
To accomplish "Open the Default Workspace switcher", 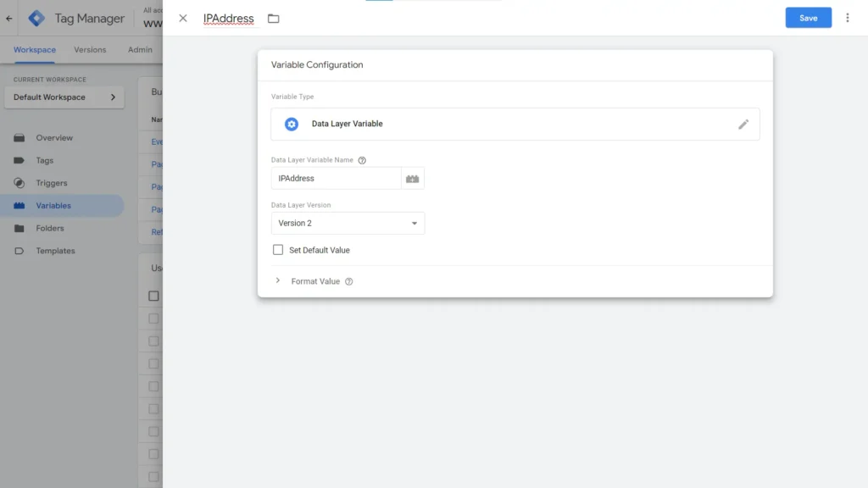I will [64, 97].
